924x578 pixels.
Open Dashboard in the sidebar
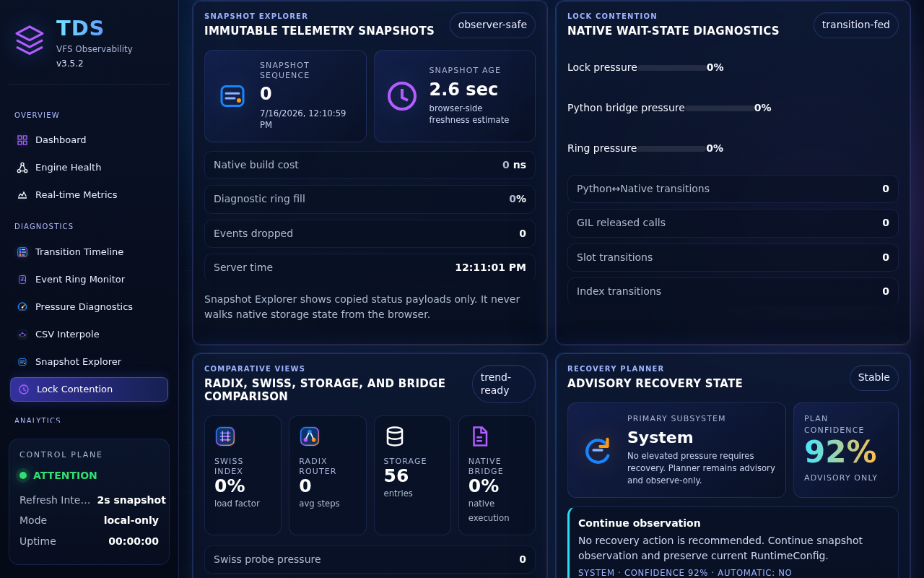point(89,140)
